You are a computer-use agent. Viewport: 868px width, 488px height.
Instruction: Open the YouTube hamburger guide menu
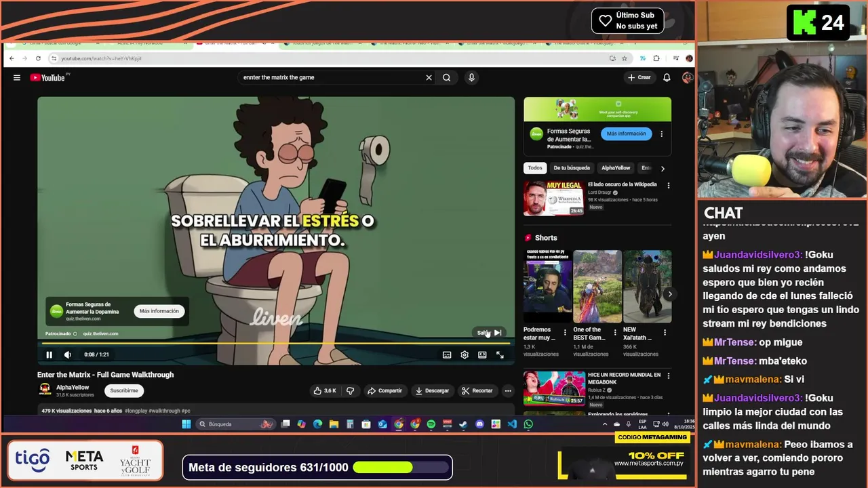[17, 78]
